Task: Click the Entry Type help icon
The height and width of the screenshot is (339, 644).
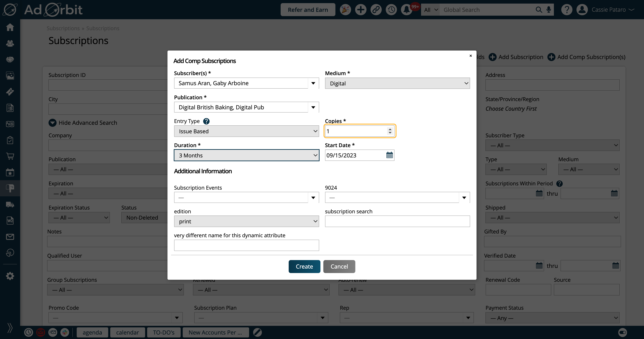Action: (206, 121)
